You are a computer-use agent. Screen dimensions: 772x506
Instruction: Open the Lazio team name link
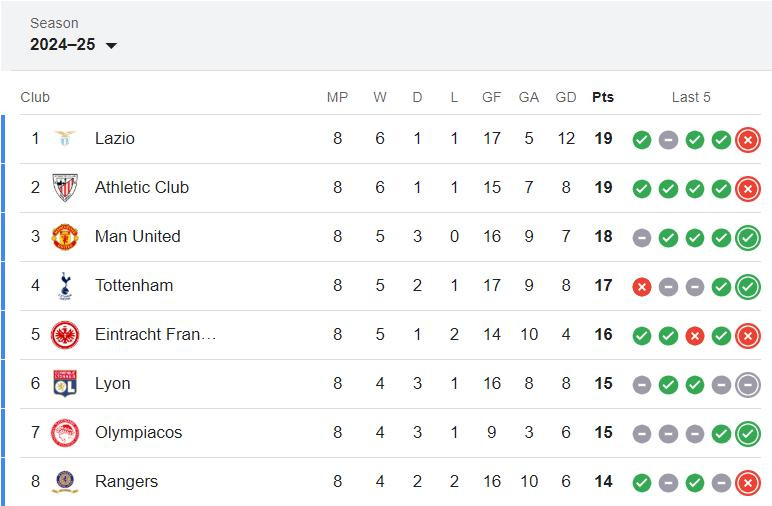click(x=115, y=138)
